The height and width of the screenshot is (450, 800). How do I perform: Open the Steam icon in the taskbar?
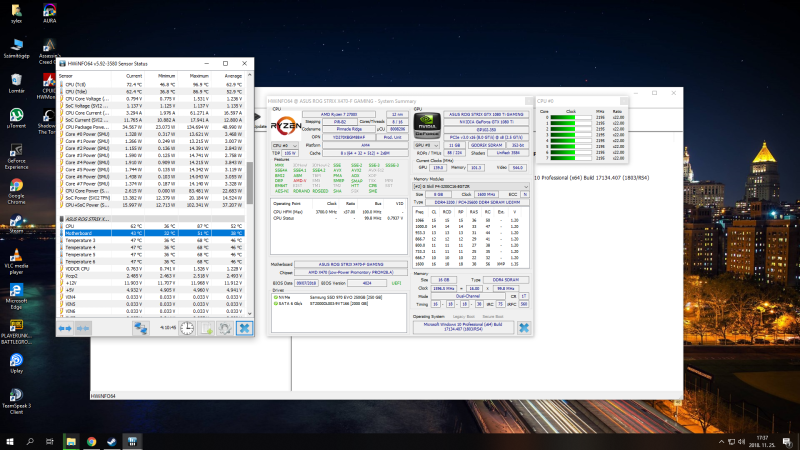111,440
